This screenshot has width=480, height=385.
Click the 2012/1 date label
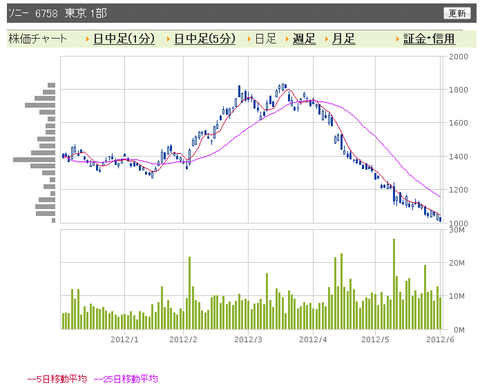(124, 340)
